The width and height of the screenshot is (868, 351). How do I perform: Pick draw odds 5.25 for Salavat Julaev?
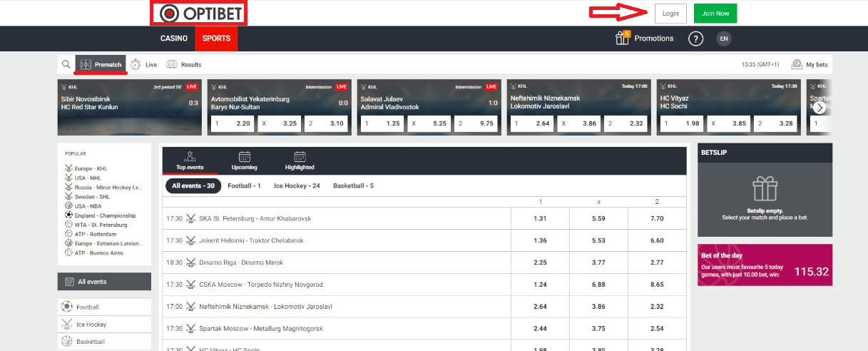(x=429, y=123)
